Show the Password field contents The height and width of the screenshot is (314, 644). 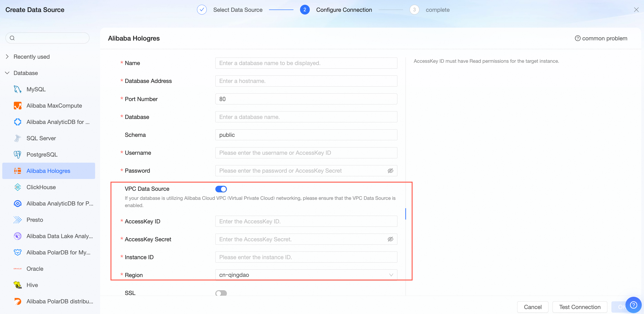tap(390, 171)
